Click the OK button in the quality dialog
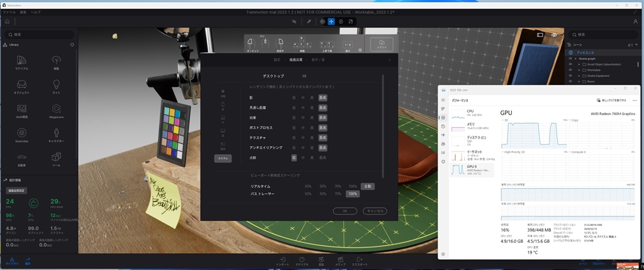This screenshot has width=644, height=270. point(345,211)
